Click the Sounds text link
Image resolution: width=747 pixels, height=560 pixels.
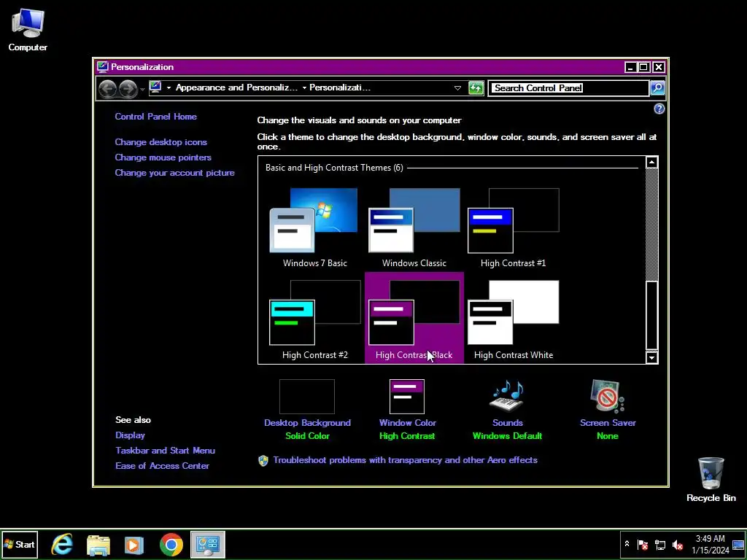[508, 423]
